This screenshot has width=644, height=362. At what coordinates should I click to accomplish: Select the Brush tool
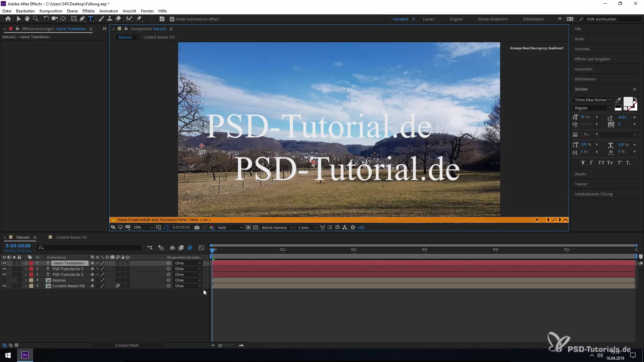pyautogui.click(x=101, y=19)
